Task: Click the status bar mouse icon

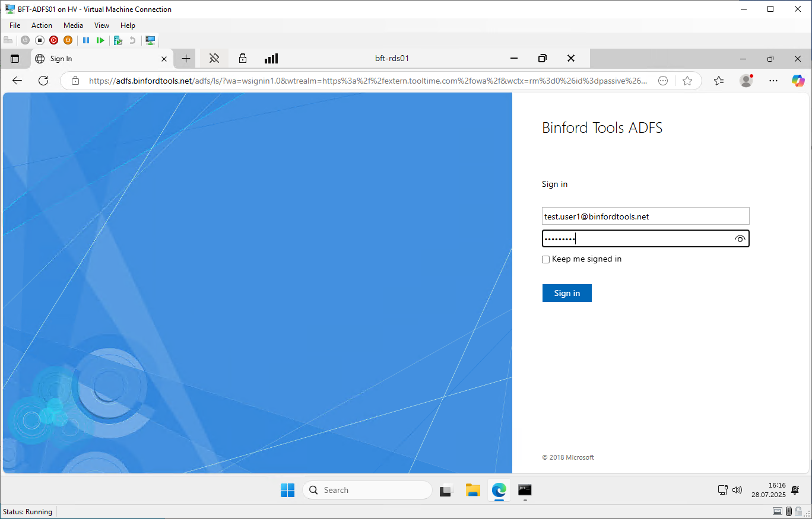Action: (789, 511)
